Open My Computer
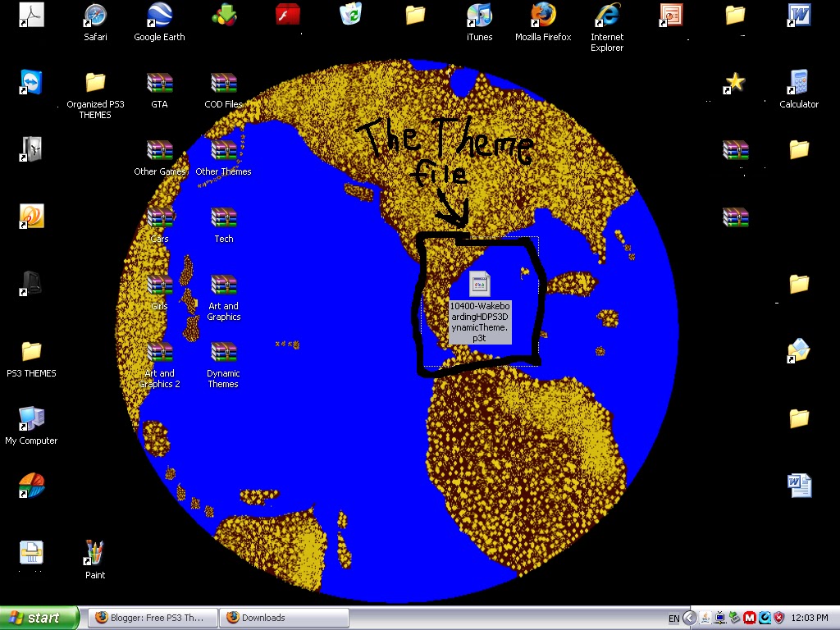The width and height of the screenshot is (840, 630). (32, 426)
